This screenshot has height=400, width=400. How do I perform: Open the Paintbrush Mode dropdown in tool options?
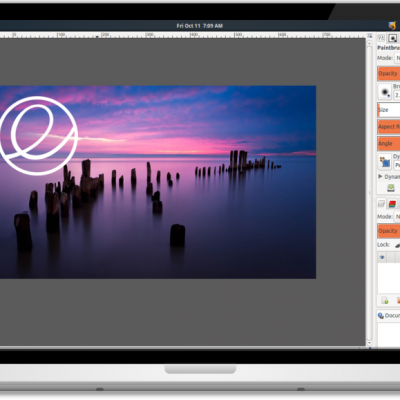(x=397, y=58)
